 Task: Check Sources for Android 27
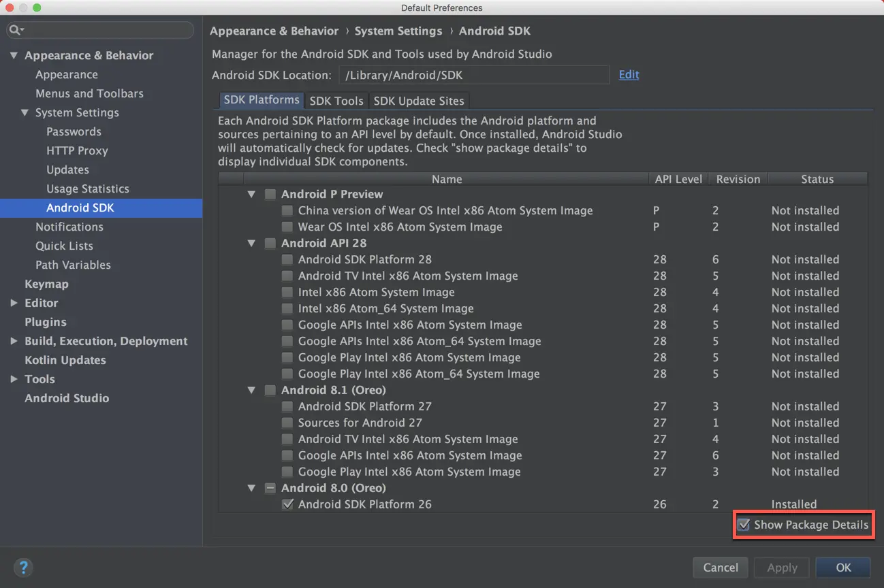287,423
